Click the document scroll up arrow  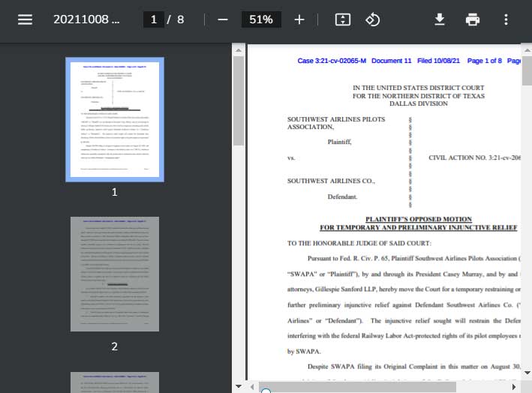coord(527,50)
